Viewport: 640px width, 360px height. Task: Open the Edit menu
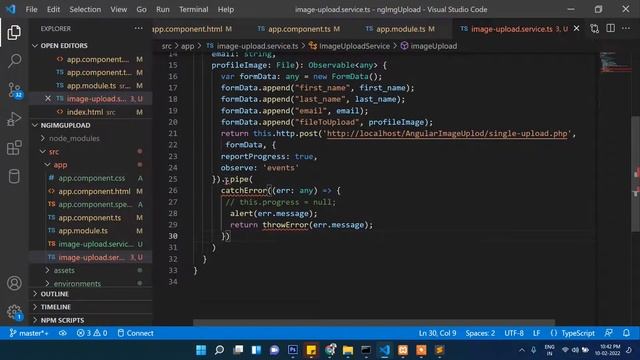click(53, 9)
